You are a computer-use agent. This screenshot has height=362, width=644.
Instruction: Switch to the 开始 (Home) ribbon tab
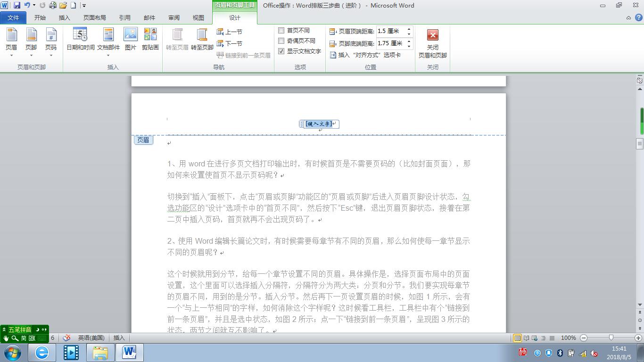click(x=40, y=17)
